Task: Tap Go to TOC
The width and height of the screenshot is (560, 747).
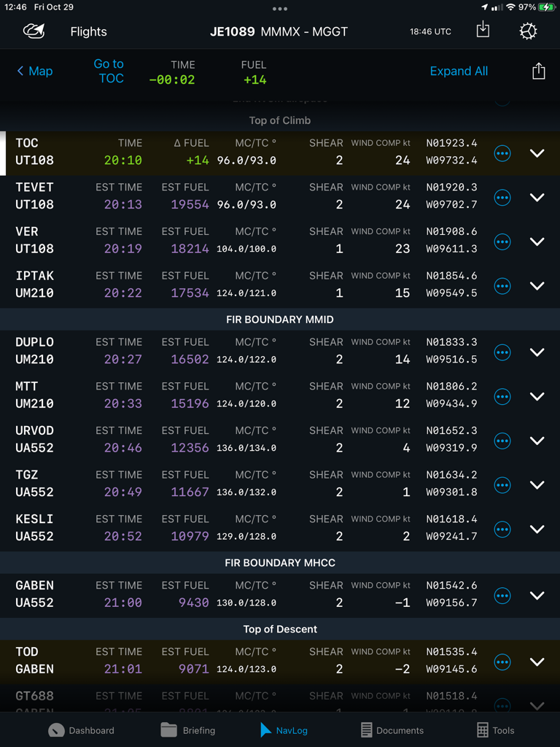Action: pyautogui.click(x=109, y=71)
